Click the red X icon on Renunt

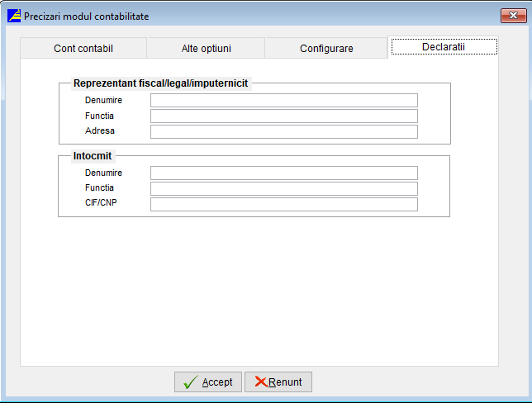(x=260, y=382)
